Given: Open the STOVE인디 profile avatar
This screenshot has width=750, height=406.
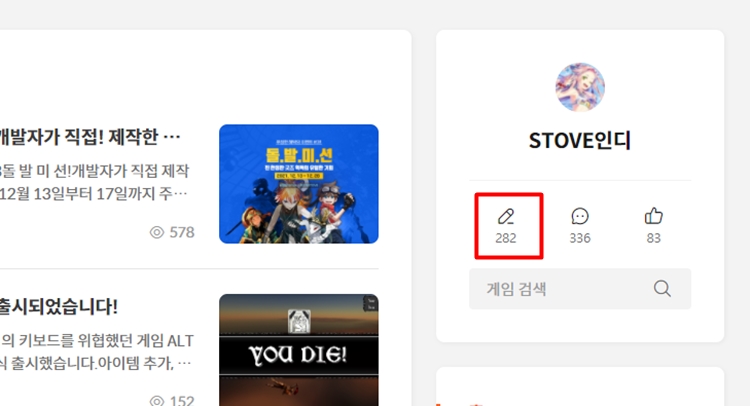Looking at the screenshot, I should coord(580,87).
